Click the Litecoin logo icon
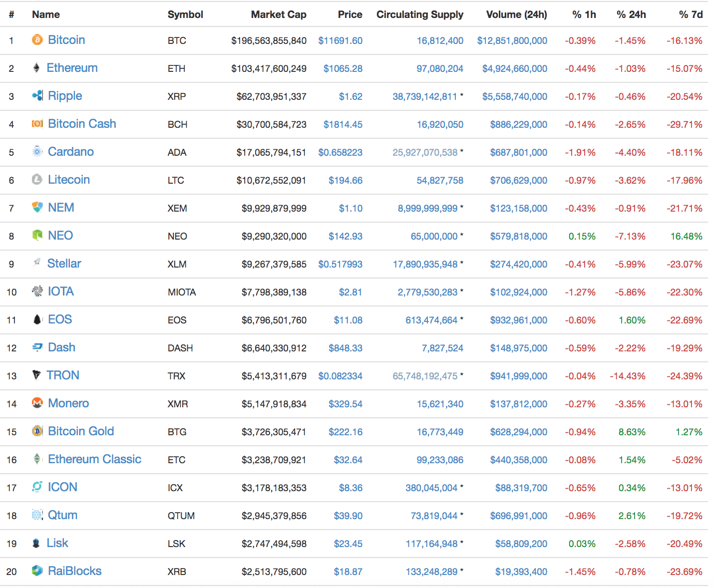 click(37, 179)
